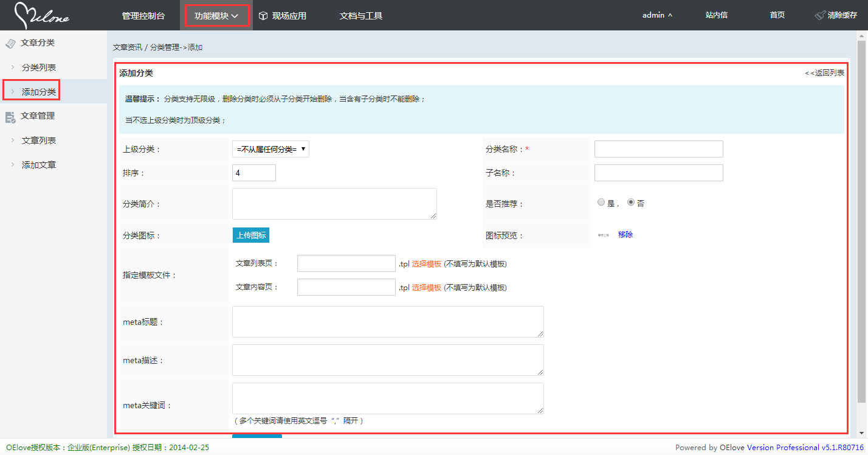Expand the admin user menu

(x=657, y=15)
